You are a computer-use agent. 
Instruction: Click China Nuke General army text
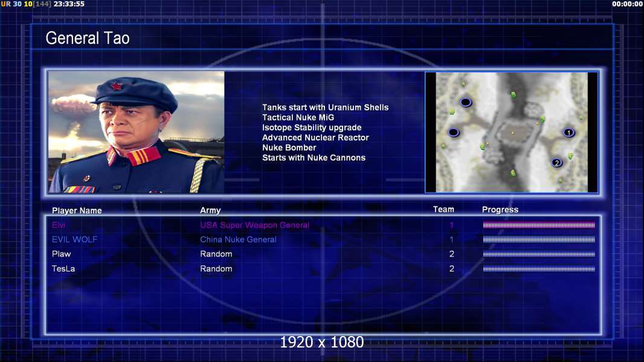[238, 240]
